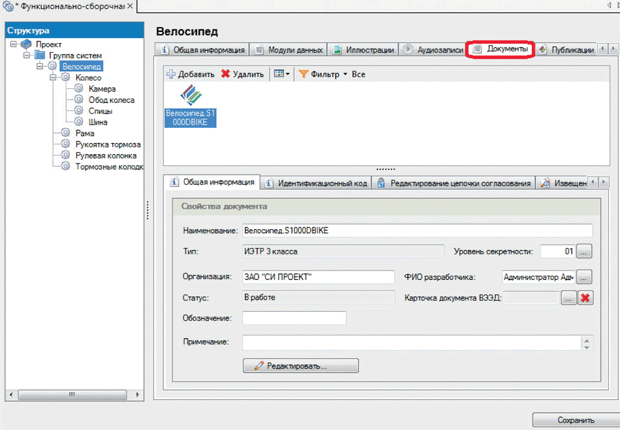
Task: Select document Велосипед.S1000DBIKE thumbnail
Action: pos(191,106)
